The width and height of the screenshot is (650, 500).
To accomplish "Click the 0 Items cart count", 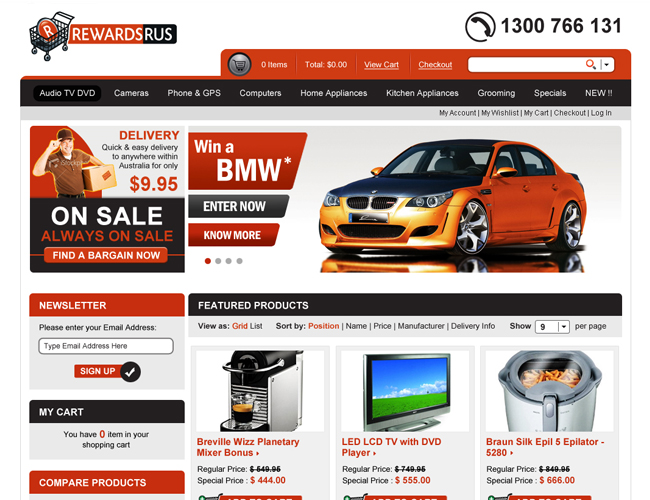I will click(x=274, y=65).
